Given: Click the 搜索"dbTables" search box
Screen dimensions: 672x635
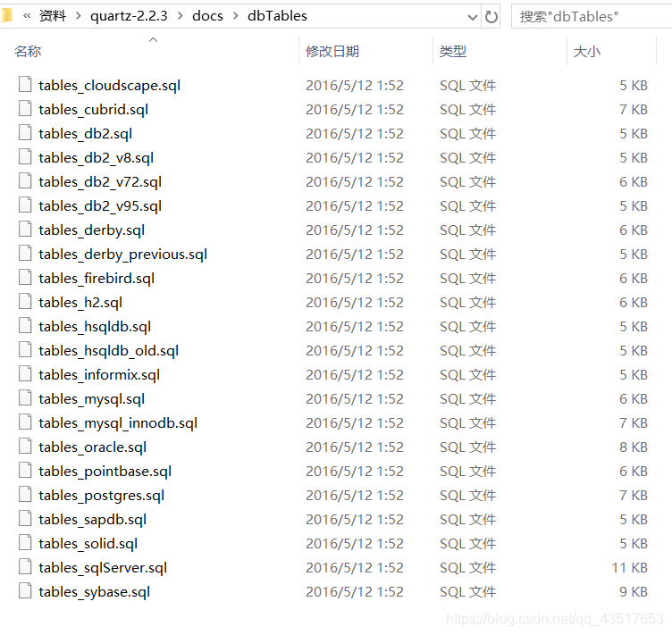Looking at the screenshot, I should coord(592,17).
